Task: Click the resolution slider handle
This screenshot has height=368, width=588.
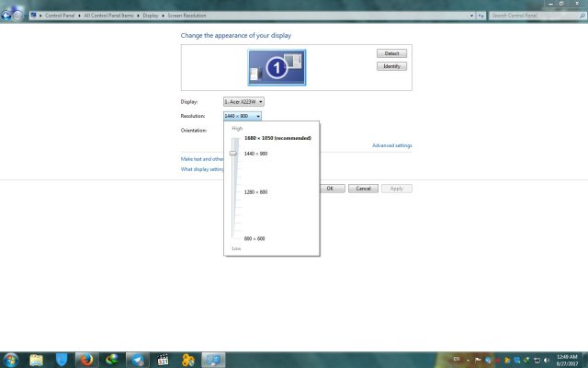Action: (x=233, y=153)
